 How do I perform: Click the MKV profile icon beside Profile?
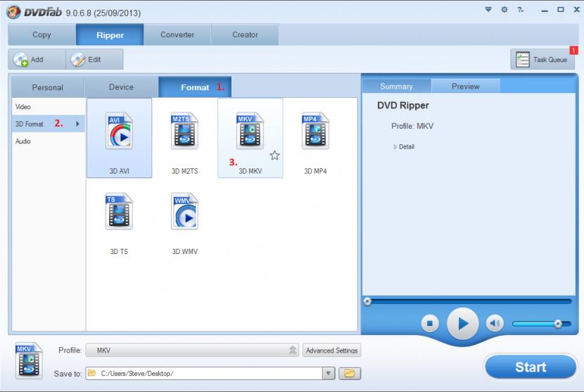click(x=29, y=360)
